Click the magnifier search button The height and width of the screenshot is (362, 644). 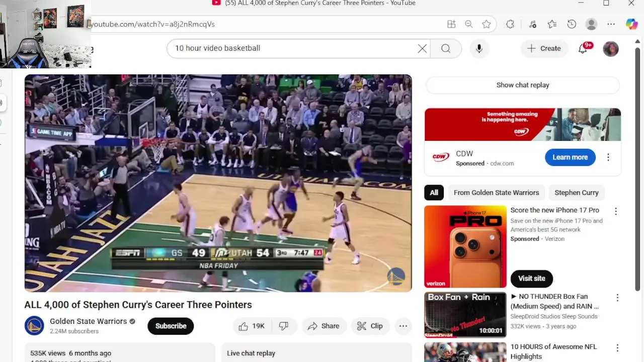[x=446, y=48]
